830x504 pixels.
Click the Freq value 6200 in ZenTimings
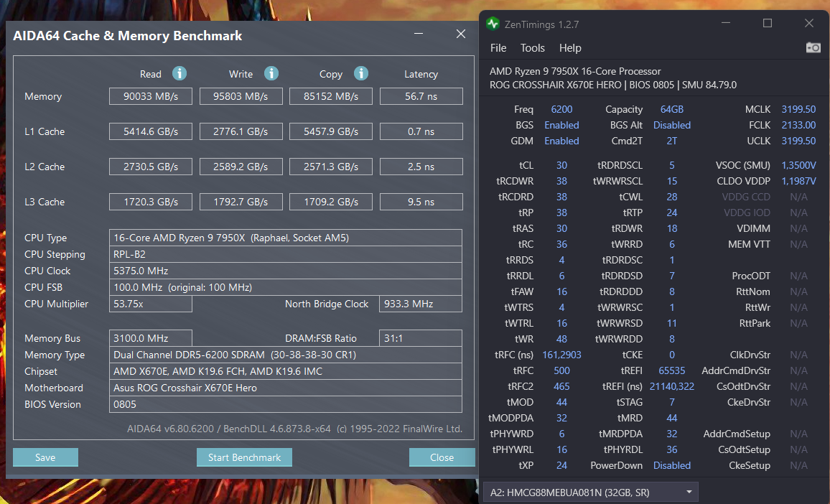click(x=561, y=109)
